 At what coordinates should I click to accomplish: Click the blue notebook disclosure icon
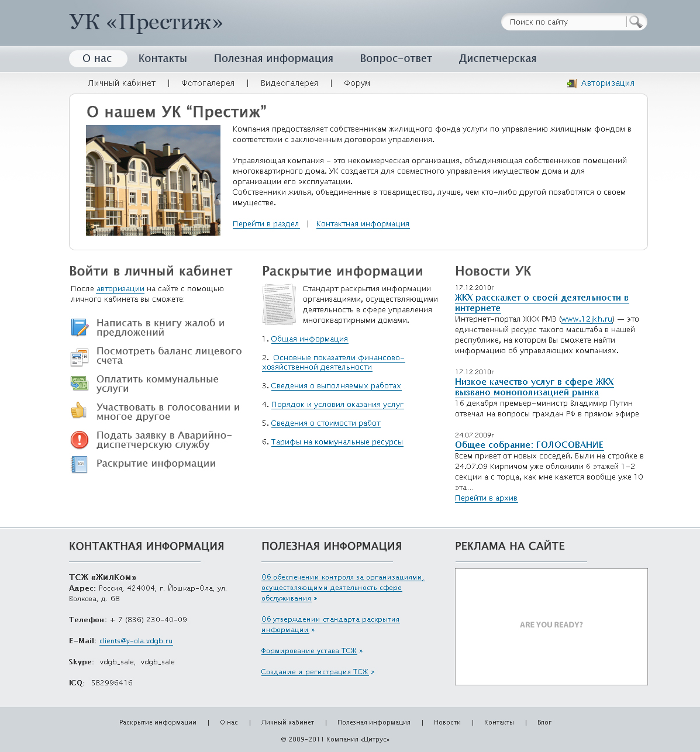click(x=79, y=464)
